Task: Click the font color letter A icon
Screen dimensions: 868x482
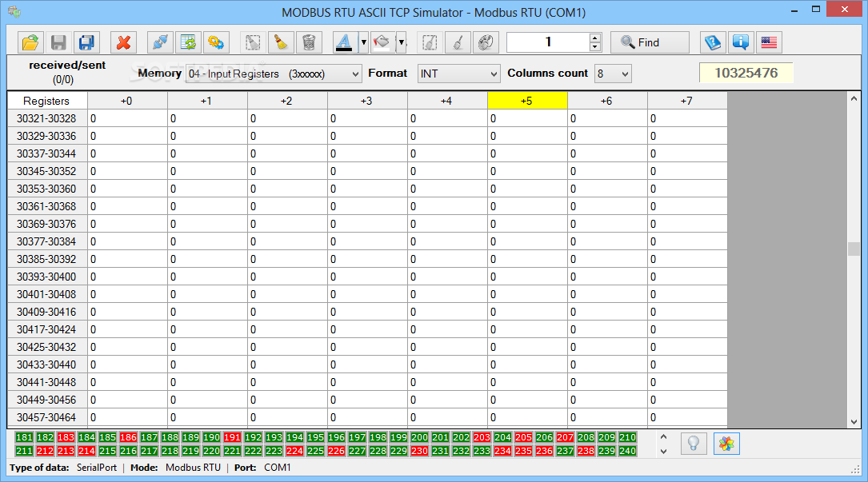Action: pyautogui.click(x=344, y=42)
